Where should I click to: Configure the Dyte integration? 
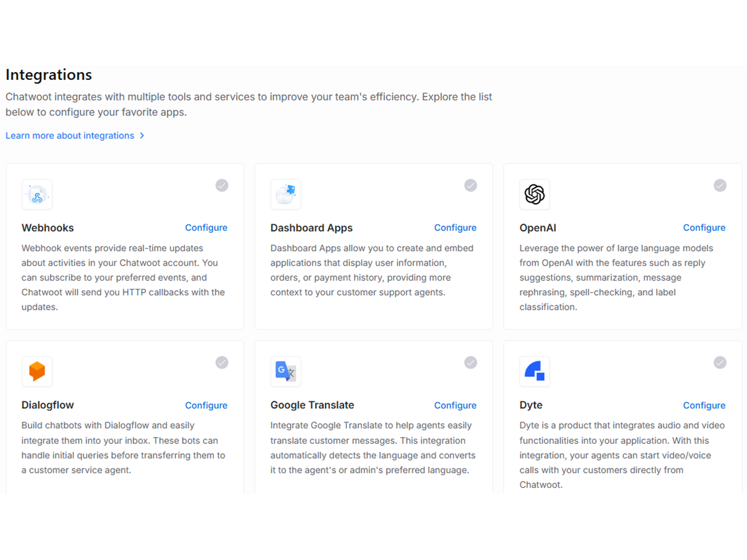tap(704, 405)
